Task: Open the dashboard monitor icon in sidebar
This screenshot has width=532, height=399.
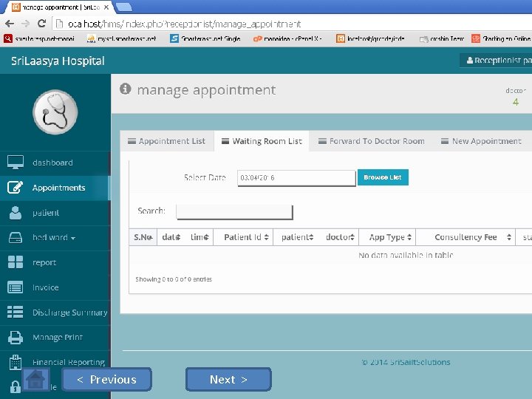Action: pos(16,163)
